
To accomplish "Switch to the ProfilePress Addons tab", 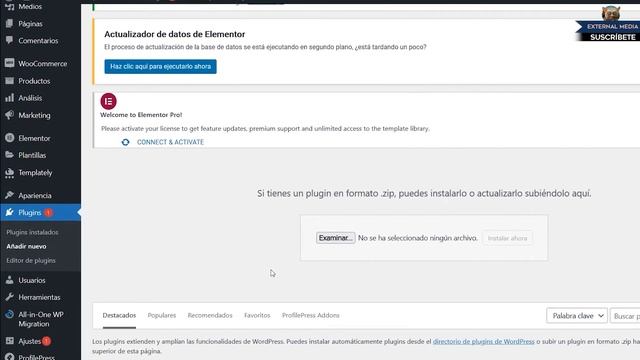I will [311, 316].
